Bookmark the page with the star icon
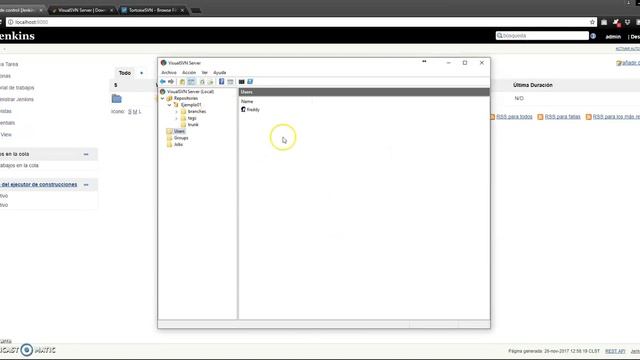 (592, 22)
